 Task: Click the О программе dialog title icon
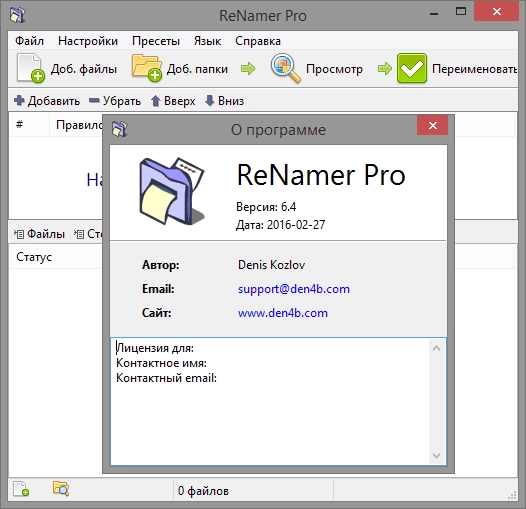point(120,129)
